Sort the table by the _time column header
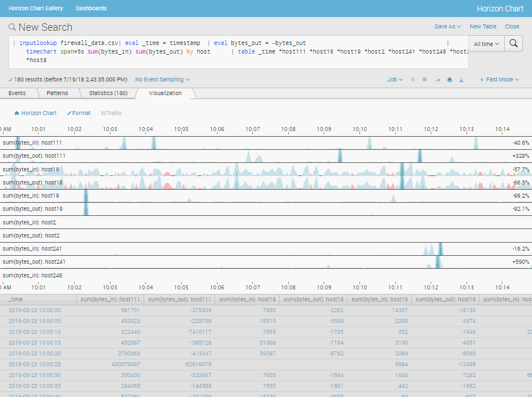 click(x=38, y=299)
